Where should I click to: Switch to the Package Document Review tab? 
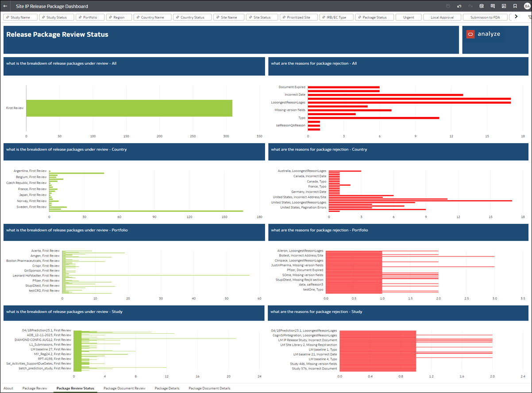[124, 388]
